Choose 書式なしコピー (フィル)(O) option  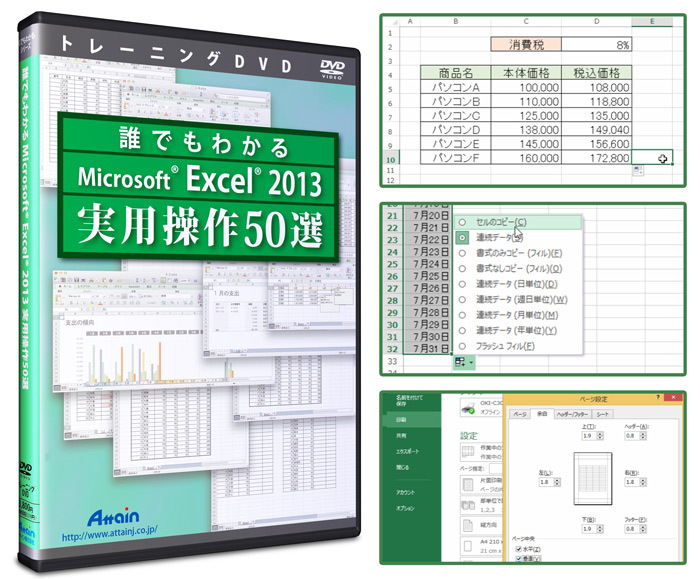[519, 268]
